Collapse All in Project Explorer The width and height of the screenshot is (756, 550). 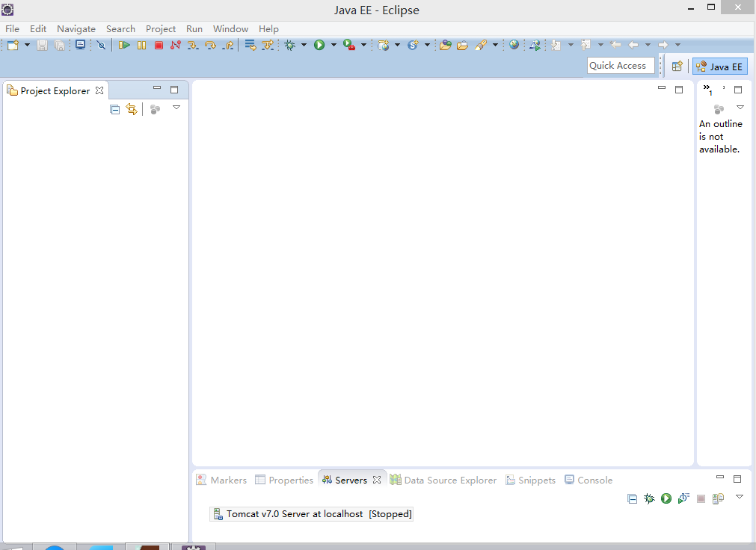(x=114, y=109)
